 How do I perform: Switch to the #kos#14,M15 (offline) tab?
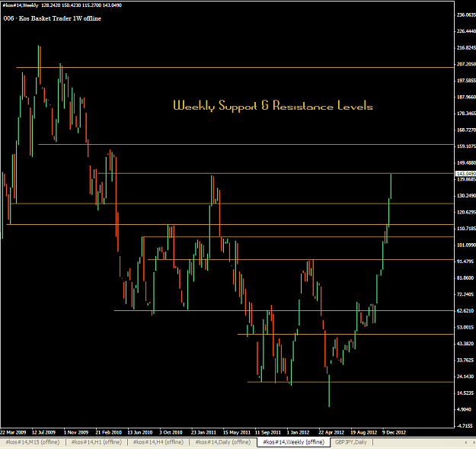pos(33,442)
